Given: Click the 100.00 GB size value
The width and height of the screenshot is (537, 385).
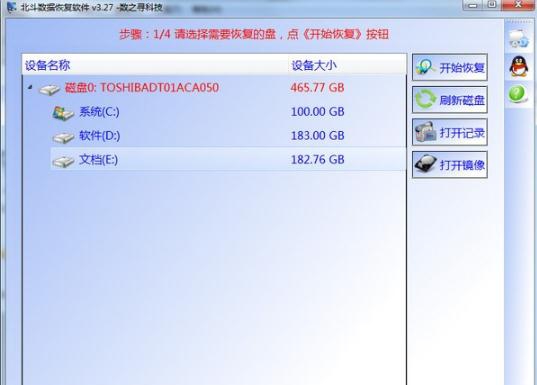Looking at the screenshot, I should pyautogui.click(x=317, y=112).
